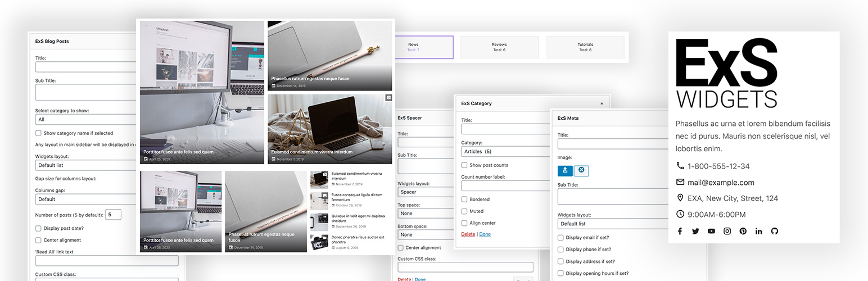
Task: Collapse the ExS Category widget panel arrow
Action: click(602, 103)
